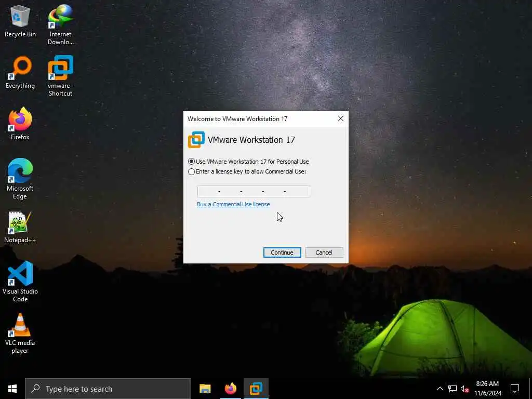
Task: Show hidden system tray icons
Action: tap(440, 389)
